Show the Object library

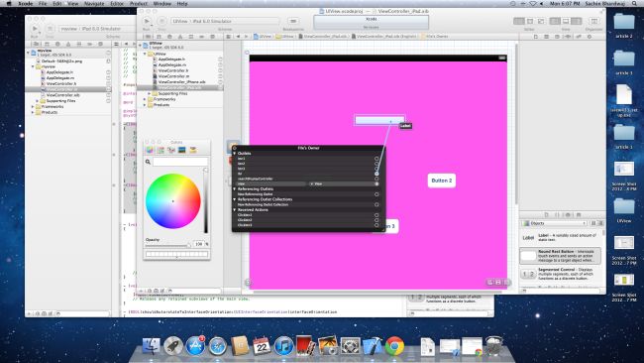[x=568, y=215]
